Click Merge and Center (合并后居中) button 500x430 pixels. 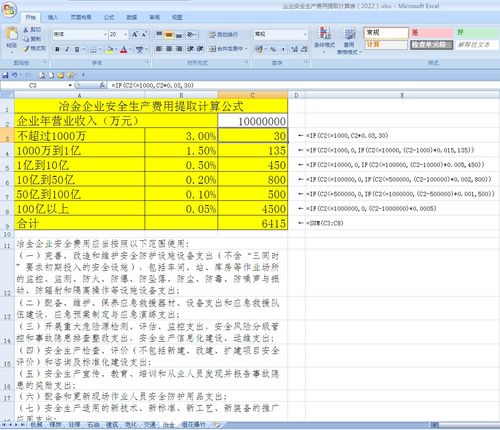point(226,49)
